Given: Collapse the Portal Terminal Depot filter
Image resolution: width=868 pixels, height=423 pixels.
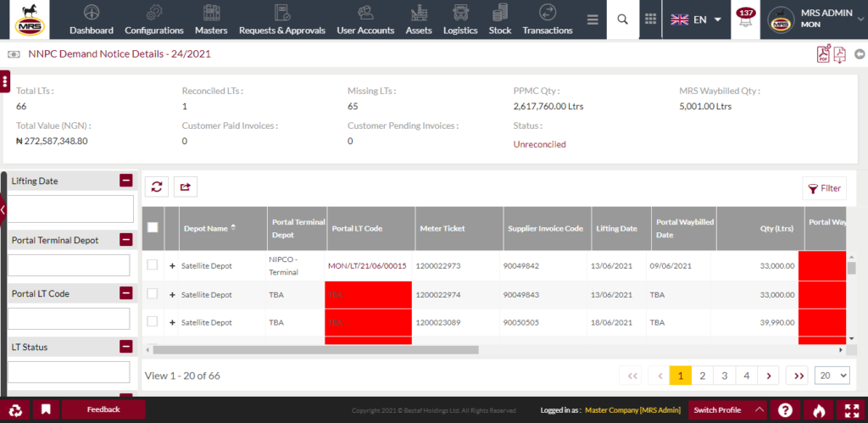Looking at the screenshot, I should (126, 240).
